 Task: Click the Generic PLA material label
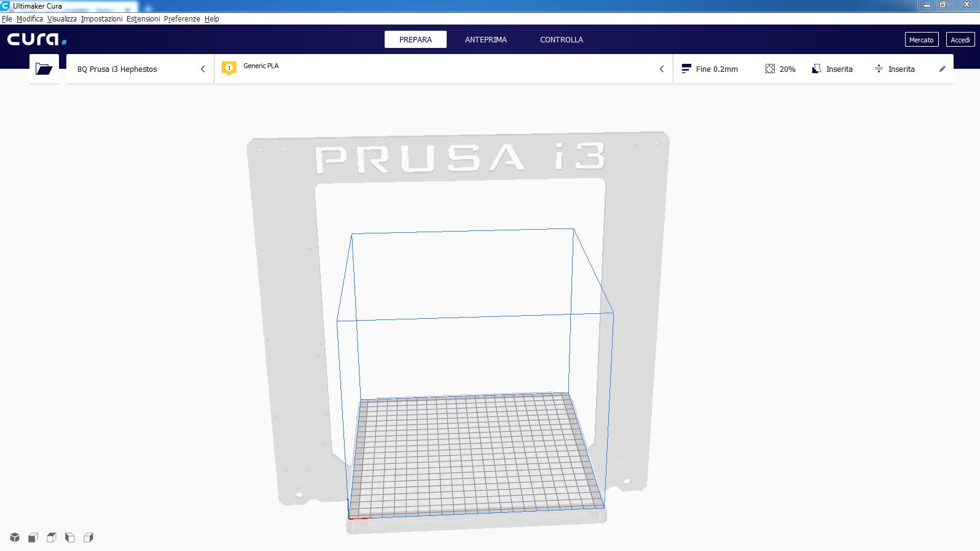click(x=261, y=66)
